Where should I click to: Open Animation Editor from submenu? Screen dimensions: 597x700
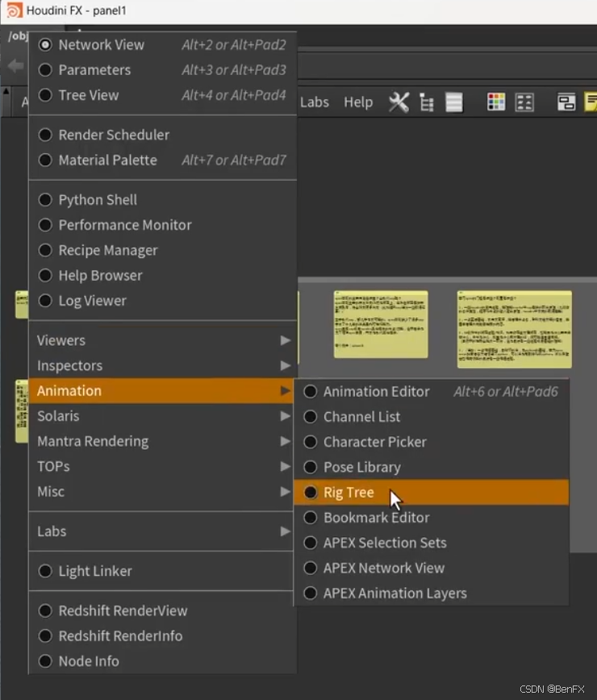[x=432, y=391]
